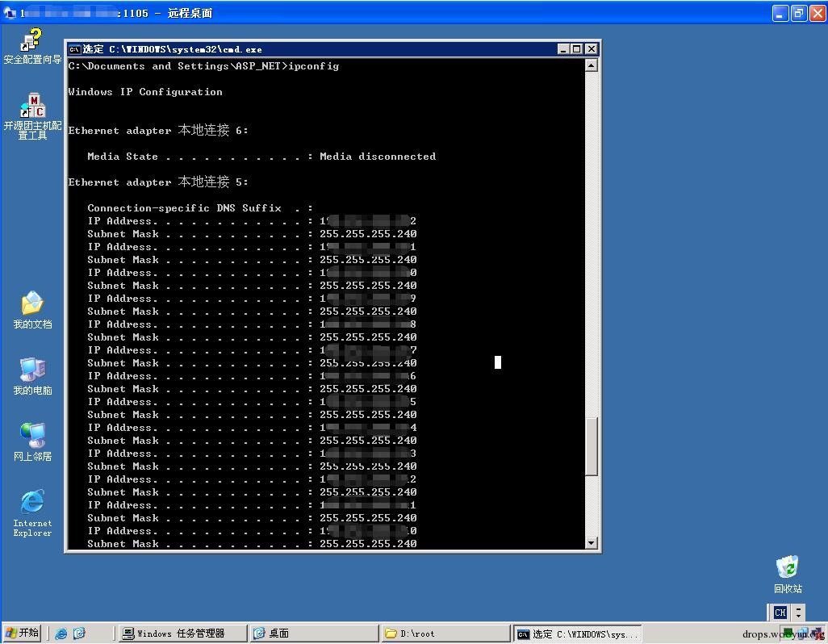Screen dimensions: 828x644
Task: Click the cmd scrollbar down arrow
Action: coord(592,542)
